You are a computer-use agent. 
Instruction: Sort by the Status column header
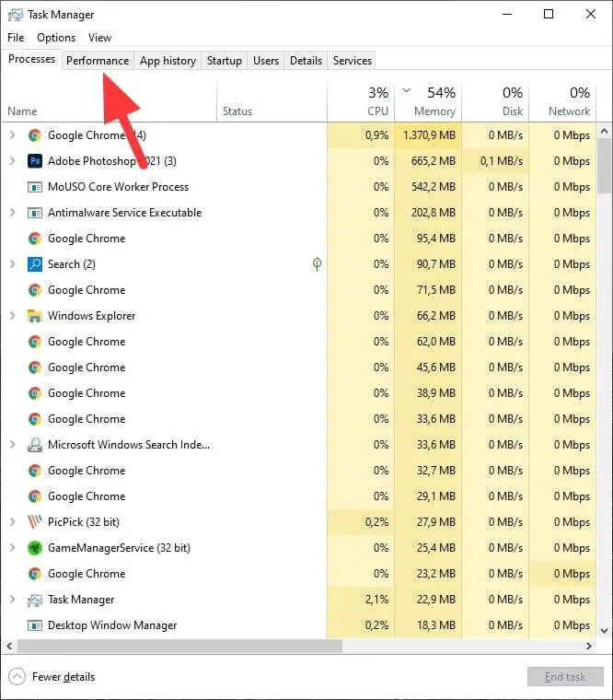[272, 102]
